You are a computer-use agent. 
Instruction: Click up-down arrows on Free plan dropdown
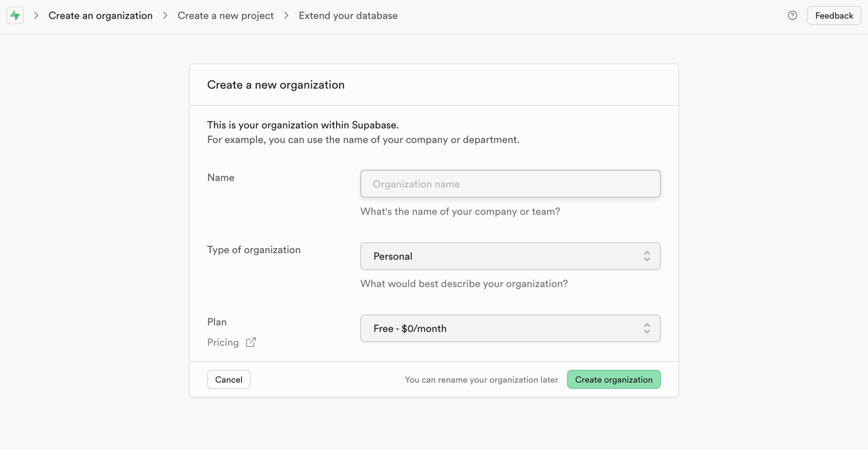coord(647,328)
